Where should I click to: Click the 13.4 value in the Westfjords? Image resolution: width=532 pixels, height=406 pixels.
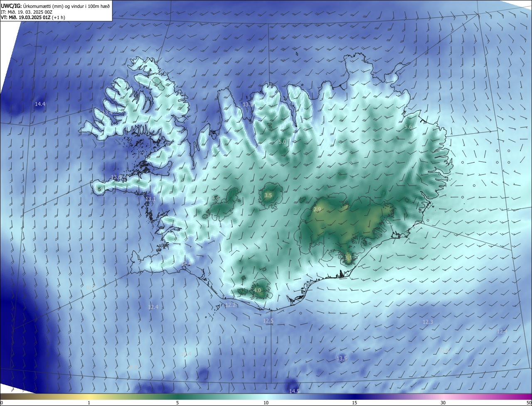point(108,113)
